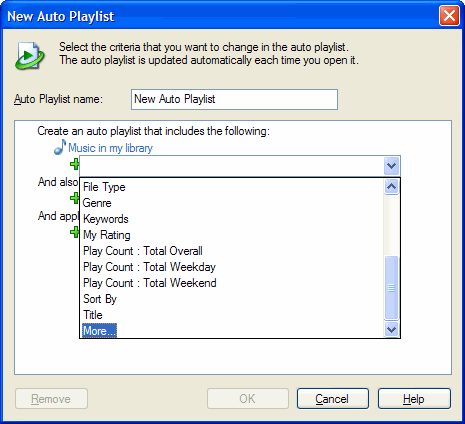Click the music note icon beside Music in my library
Image resolution: width=465 pixels, height=424 pixels.
click(60, 147)
